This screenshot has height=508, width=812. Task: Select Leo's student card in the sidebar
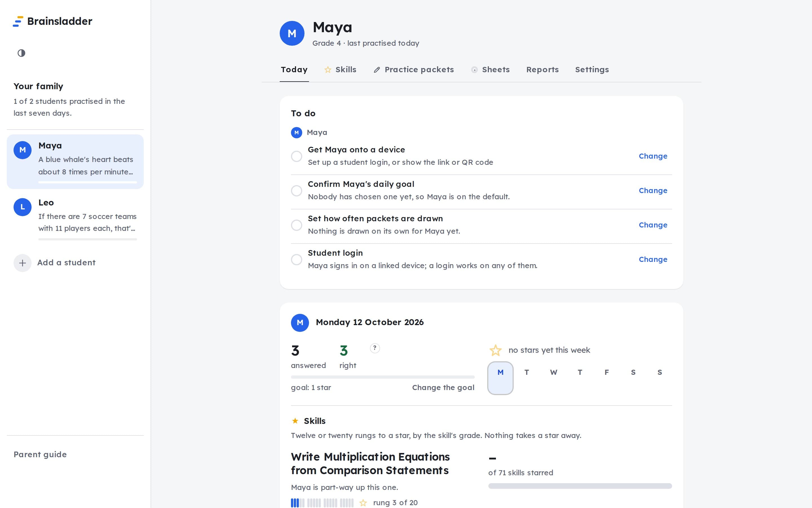[75, 219]
